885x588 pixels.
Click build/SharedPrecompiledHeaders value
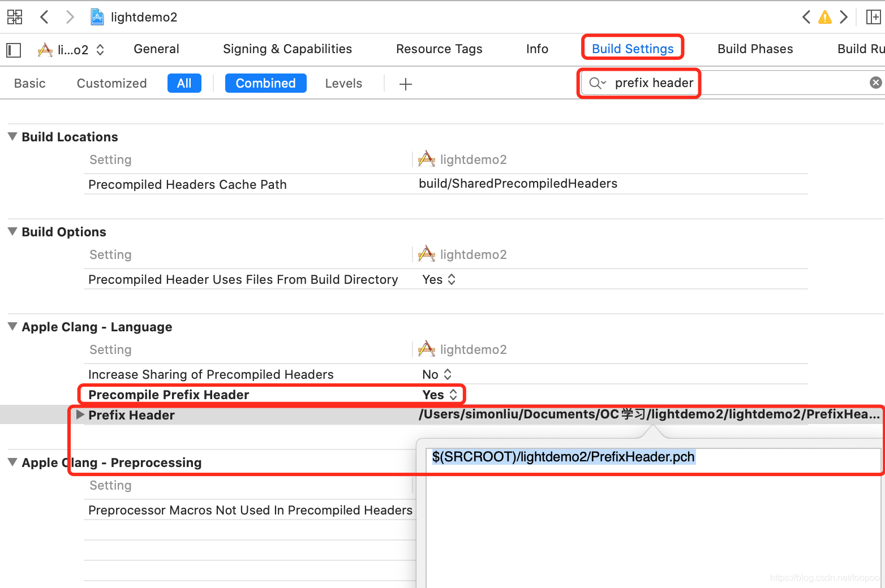(x=518, y=184)
